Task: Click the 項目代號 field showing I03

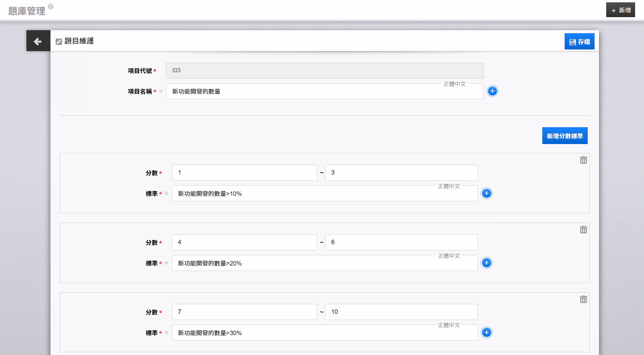Action: (324, 71)
